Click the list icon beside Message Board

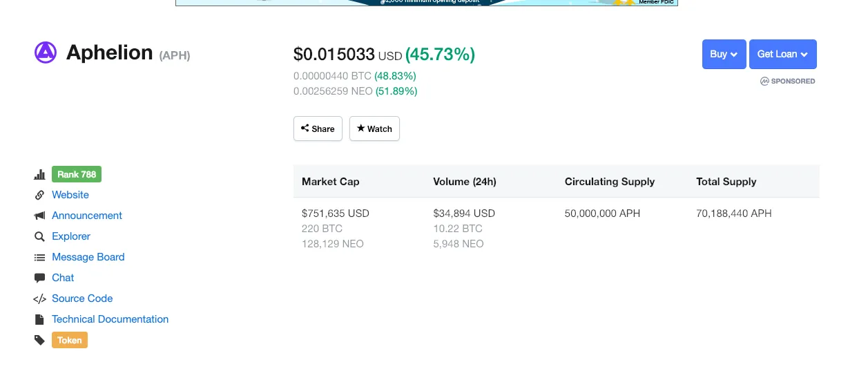coord(39,257)
